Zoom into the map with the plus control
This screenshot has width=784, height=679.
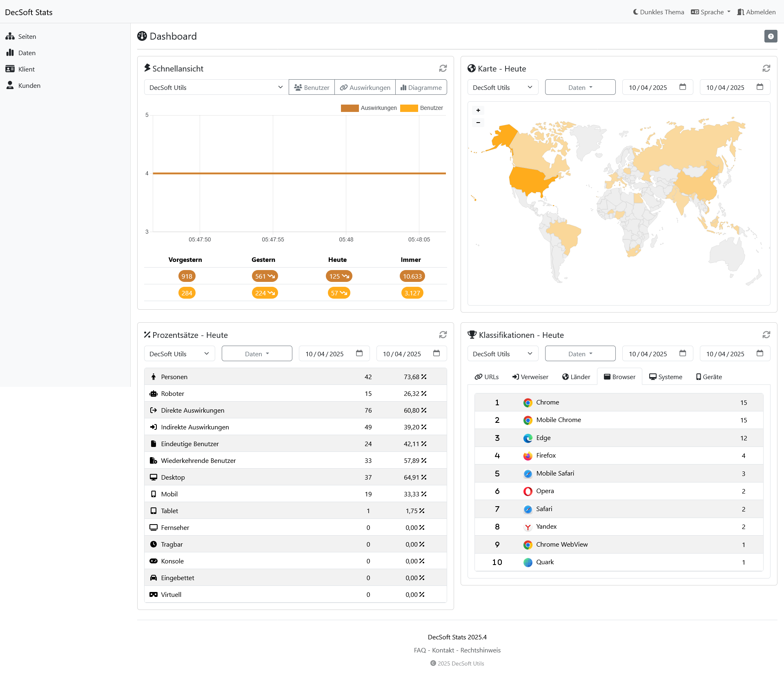(x=478, y=110)
